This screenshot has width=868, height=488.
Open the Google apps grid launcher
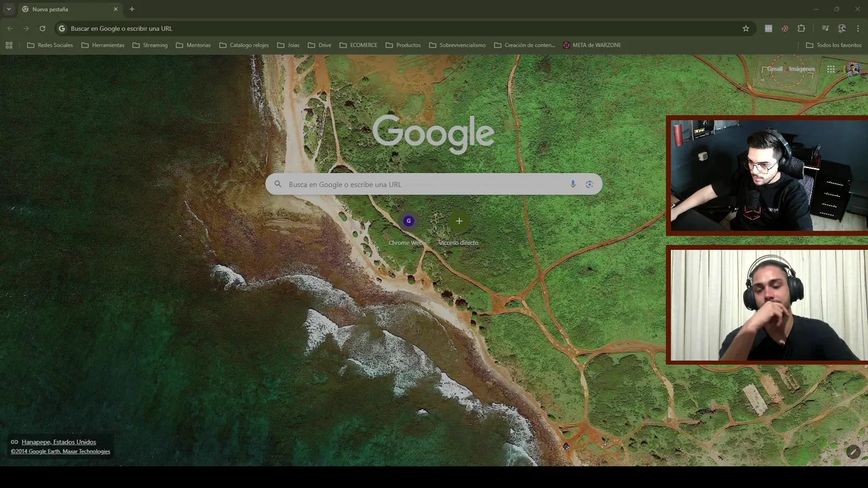tap(831, 69)
